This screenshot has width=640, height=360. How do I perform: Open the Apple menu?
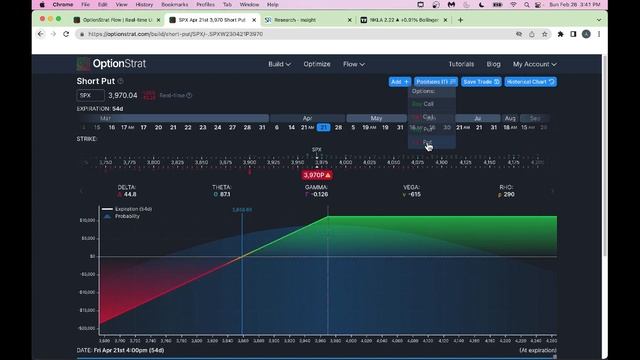point(42,5)
